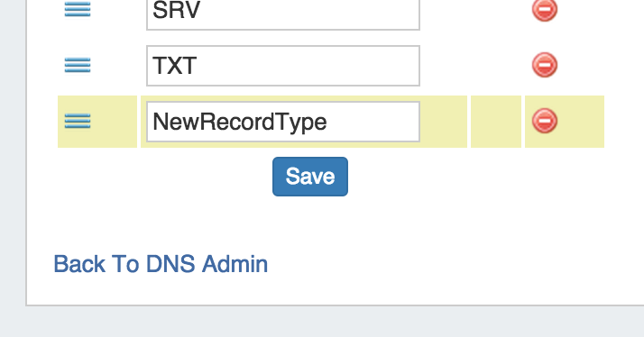Edit the NewRecordType input box
Image resolution: width=644 pixels, height=337 pixels.
click(x=283, y=122)
